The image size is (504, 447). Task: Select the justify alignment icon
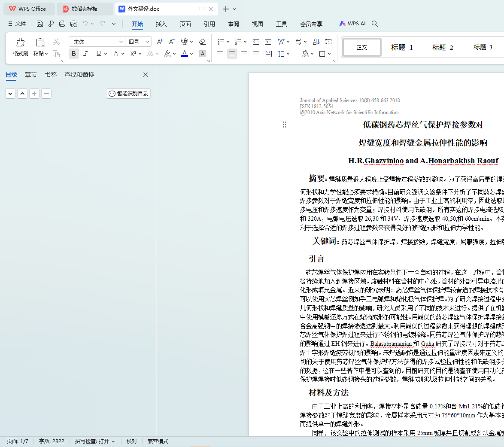[x=256, y=54]
